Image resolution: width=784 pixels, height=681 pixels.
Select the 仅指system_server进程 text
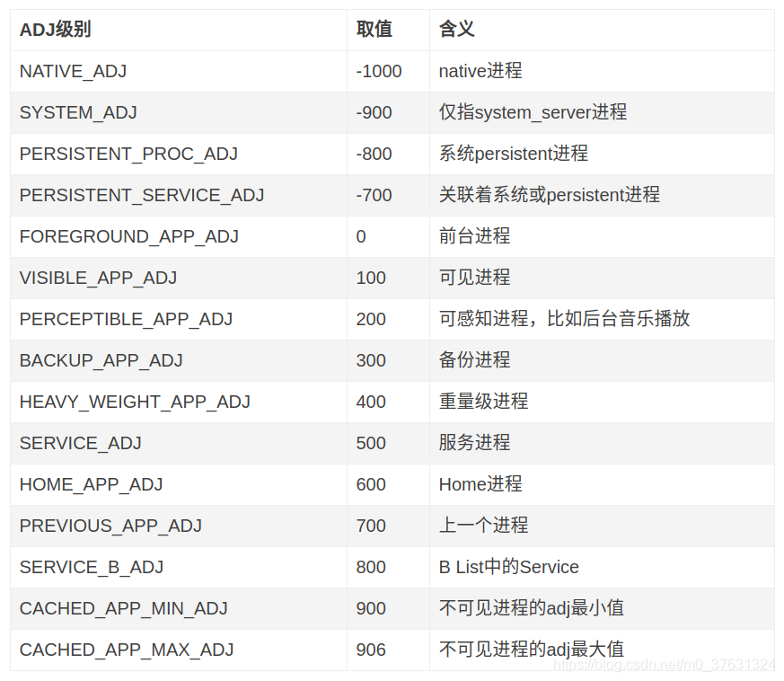click(x=533, y=112)
